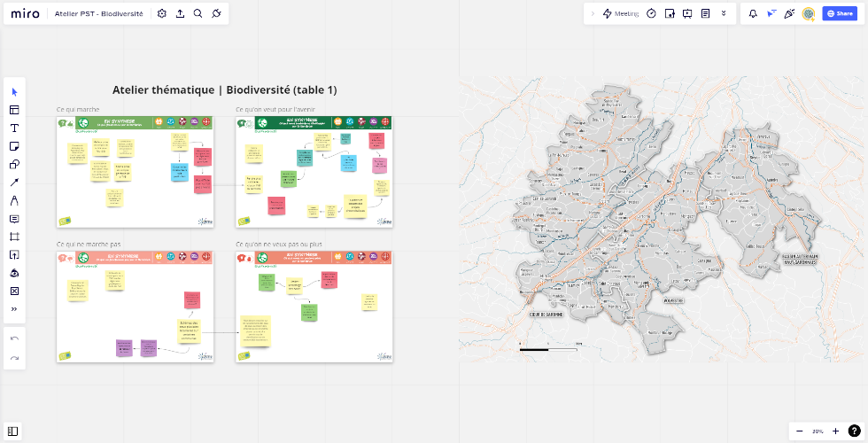Viewport: 868px width, 443px height.
Task: Select the Text tool
Action: [14, 128]
